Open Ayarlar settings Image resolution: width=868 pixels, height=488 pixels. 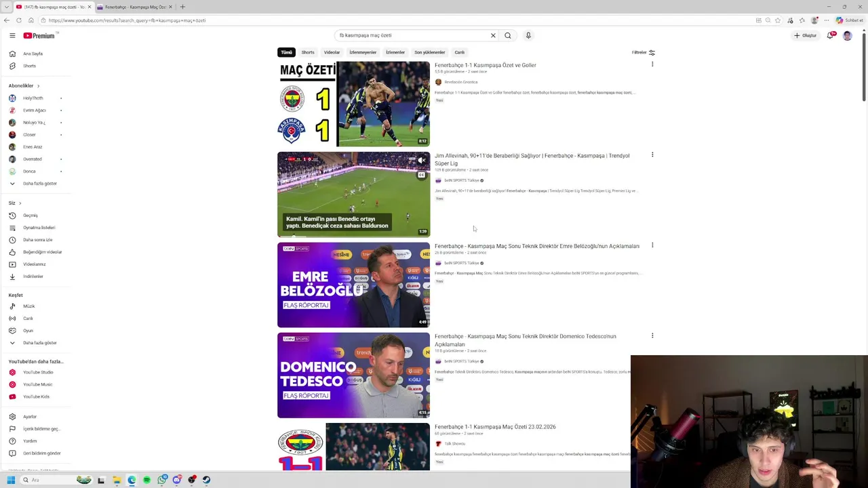30,417
